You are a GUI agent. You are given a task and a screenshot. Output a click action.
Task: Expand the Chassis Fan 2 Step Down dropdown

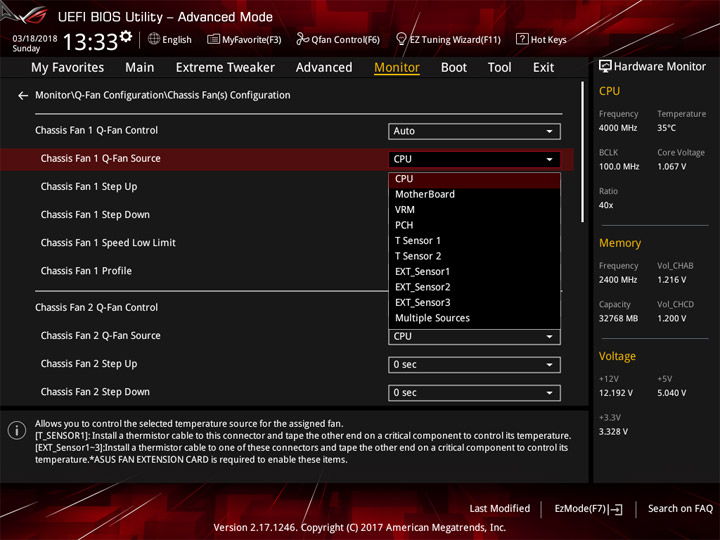(474, 393)
